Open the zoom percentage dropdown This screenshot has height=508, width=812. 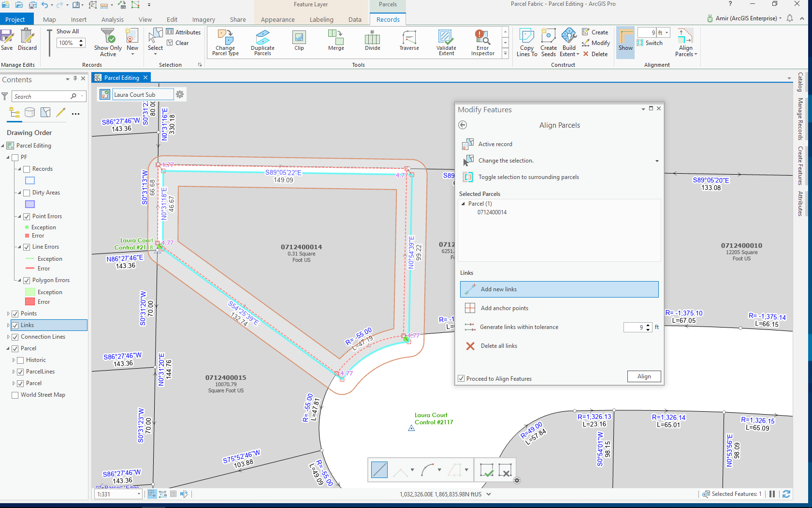click(81, 43)
